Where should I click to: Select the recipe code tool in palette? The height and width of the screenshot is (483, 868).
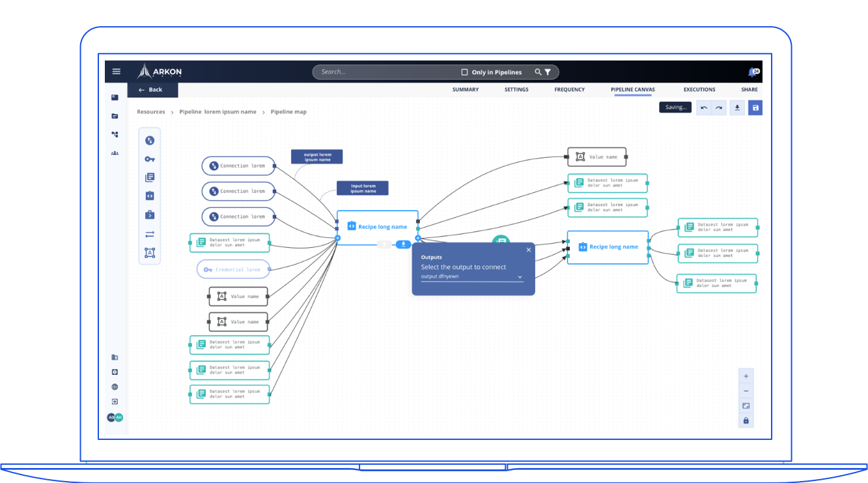click(x=150, y=196)
